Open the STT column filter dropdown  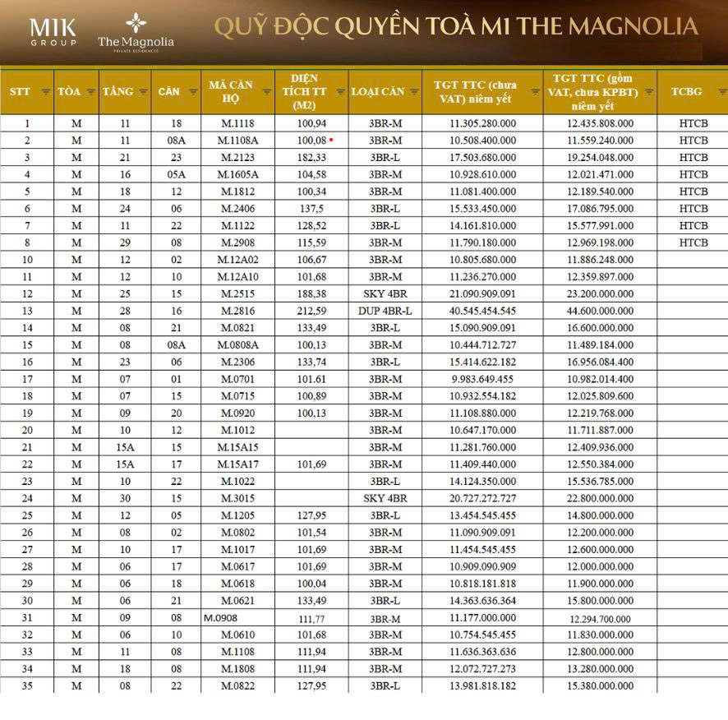(x=45, y=92)
